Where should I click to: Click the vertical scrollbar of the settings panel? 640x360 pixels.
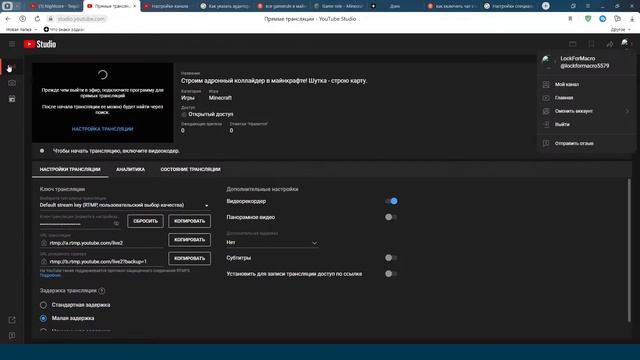coord(629,251)
